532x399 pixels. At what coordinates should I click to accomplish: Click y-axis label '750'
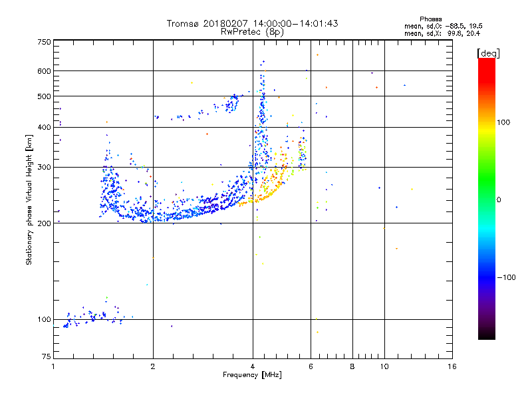point(45,42)
